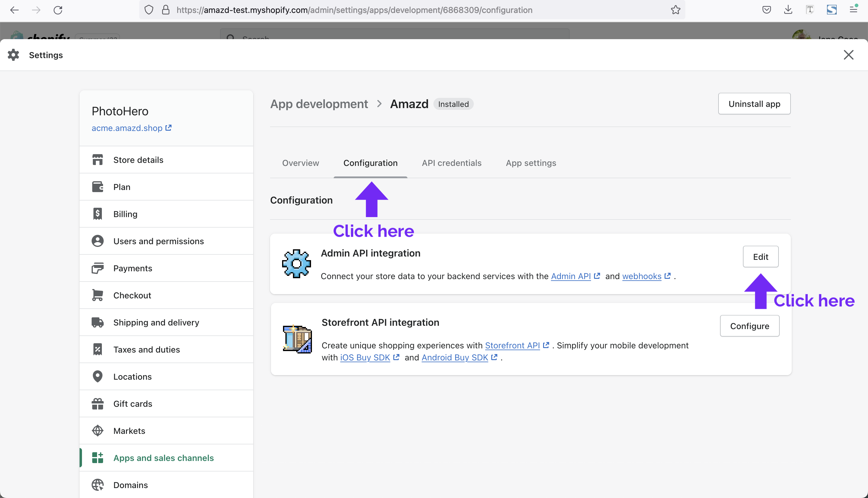Click the Plan wallet icon
The height and width of the screenshot is (498, 868).
(x=98, y=187)
